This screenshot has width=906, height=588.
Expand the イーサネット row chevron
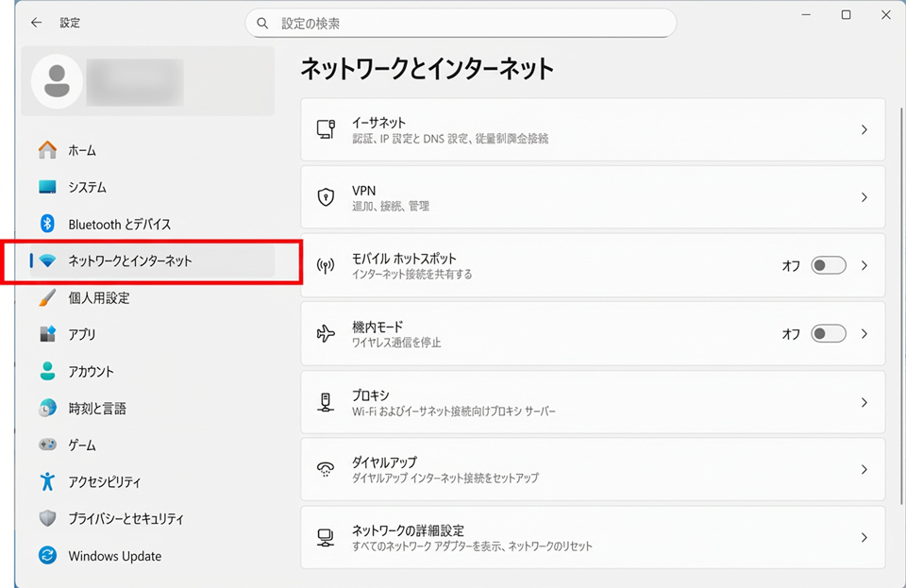tap(864, 130)
